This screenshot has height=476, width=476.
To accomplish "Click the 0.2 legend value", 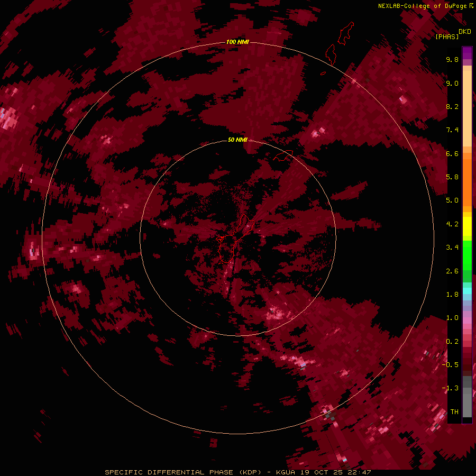I will (452, 342).
